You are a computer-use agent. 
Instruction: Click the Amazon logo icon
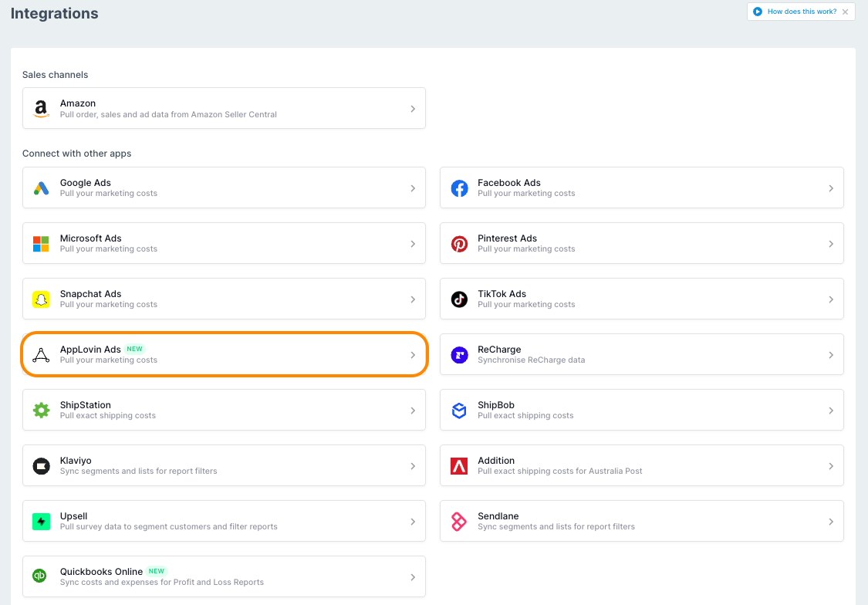(41, 109)
